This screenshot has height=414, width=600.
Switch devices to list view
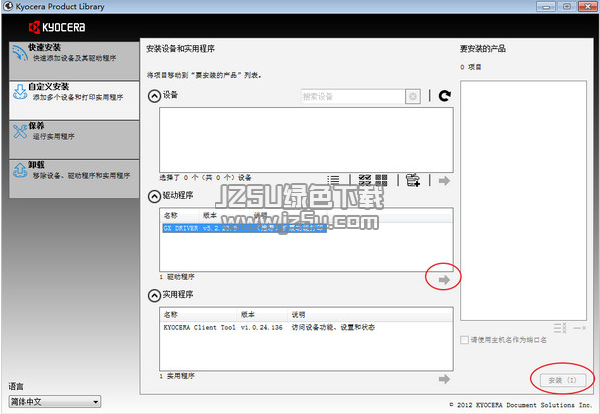tap(333, 180)
